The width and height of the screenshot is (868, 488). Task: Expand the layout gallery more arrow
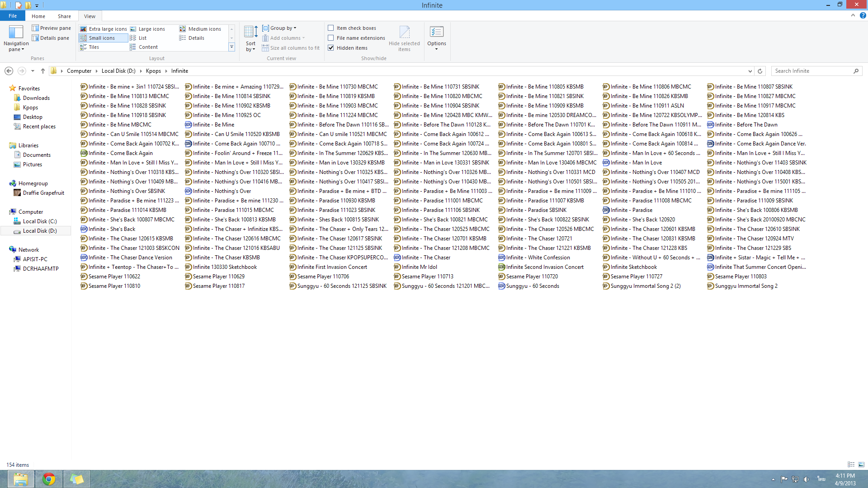coord(232,47)
